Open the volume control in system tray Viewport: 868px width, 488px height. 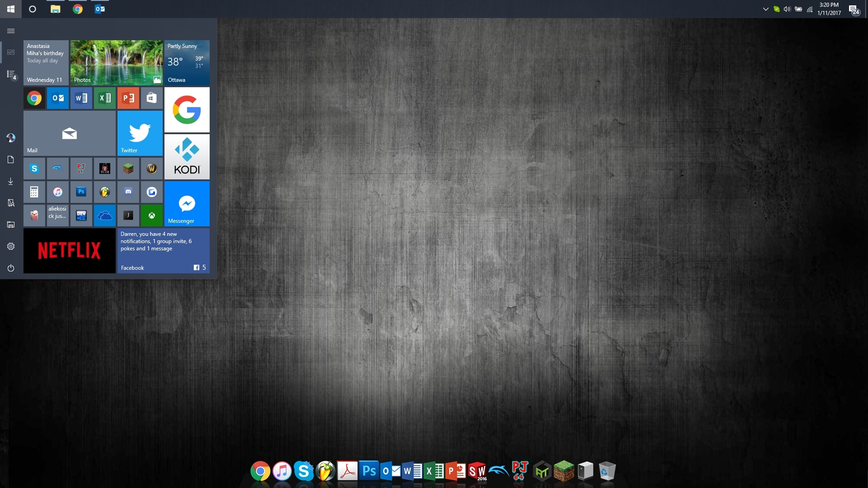[x=787, y=9]
